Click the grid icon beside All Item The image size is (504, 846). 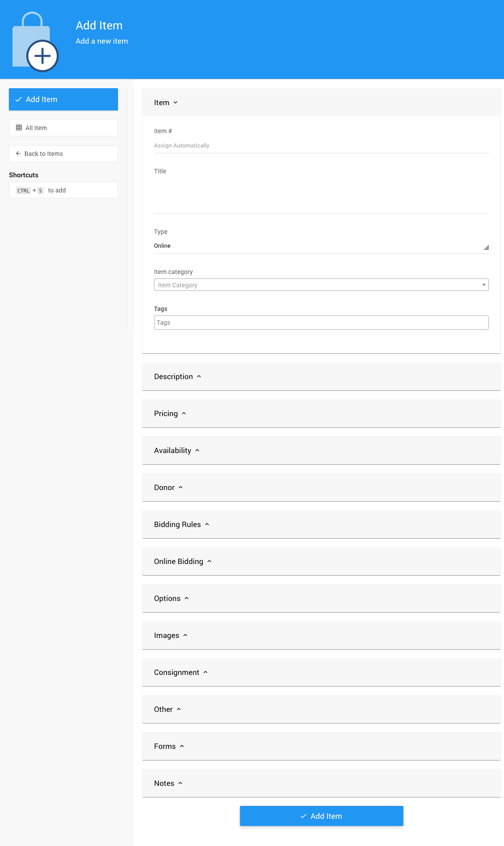point(19,128)
